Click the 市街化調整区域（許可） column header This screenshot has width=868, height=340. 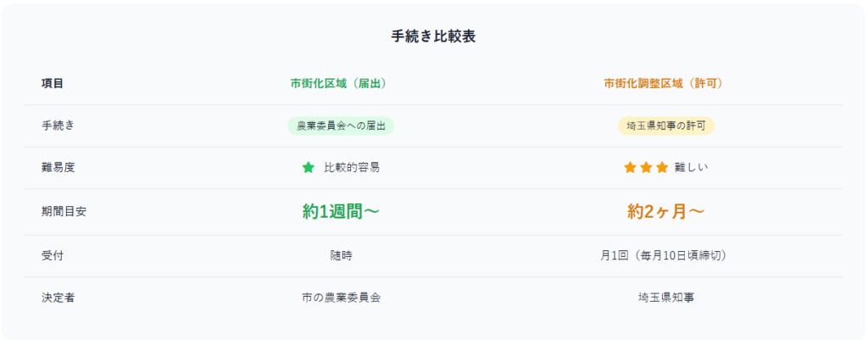pos(664,84)
